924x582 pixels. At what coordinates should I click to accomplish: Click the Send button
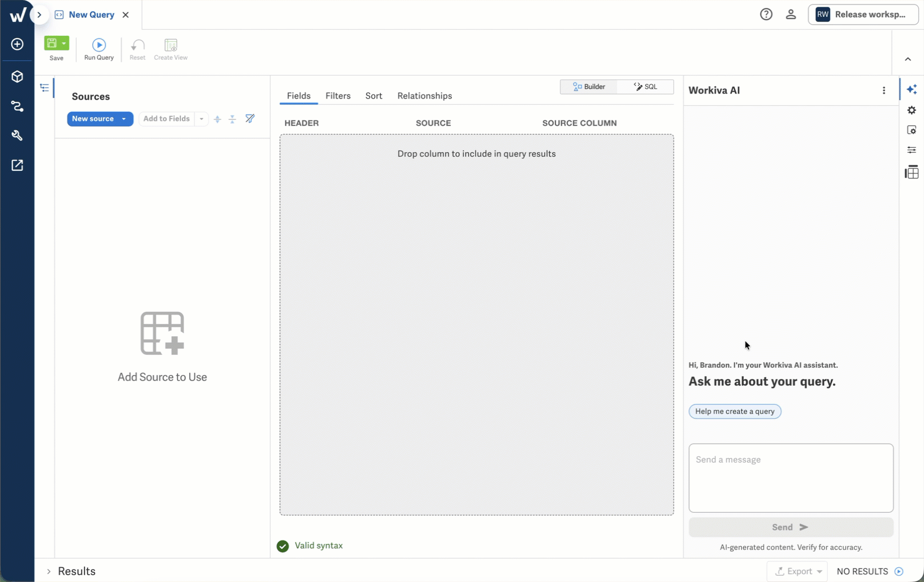[791, 527]
